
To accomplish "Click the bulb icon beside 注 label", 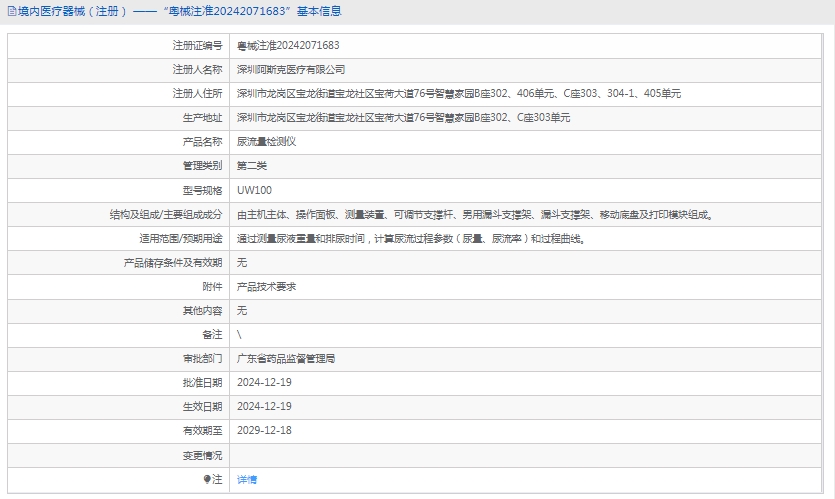I will coord(208,479).
